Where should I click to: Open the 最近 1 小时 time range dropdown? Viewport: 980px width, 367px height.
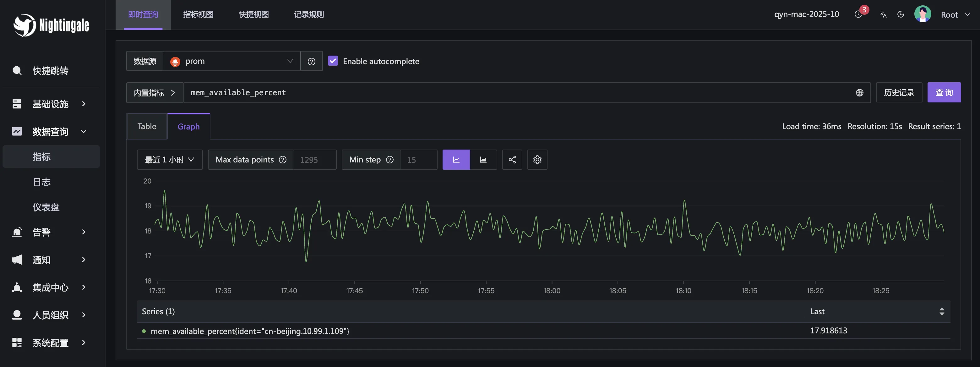pyautogui.click(x=169, y=160)
